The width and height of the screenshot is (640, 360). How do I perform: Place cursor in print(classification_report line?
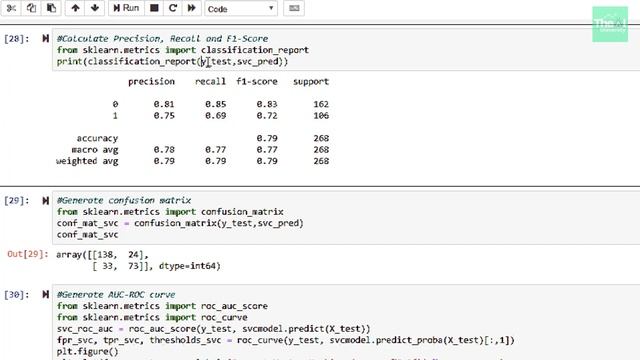tap(172, 61)
